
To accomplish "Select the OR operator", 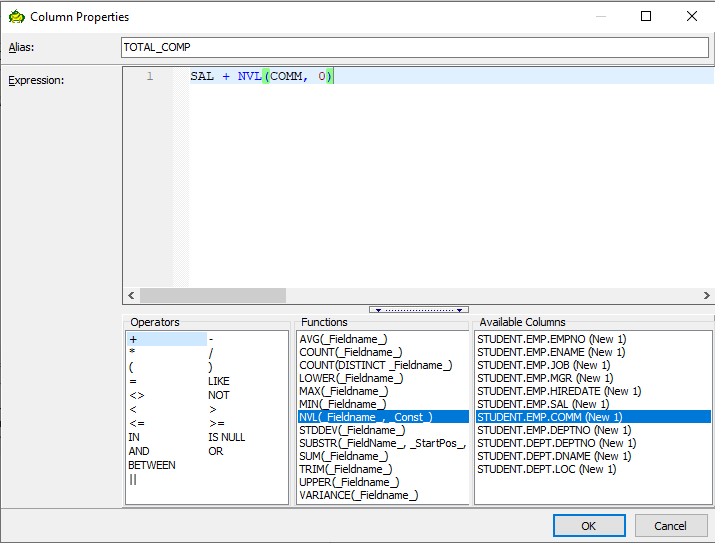I will pos(216,451).
